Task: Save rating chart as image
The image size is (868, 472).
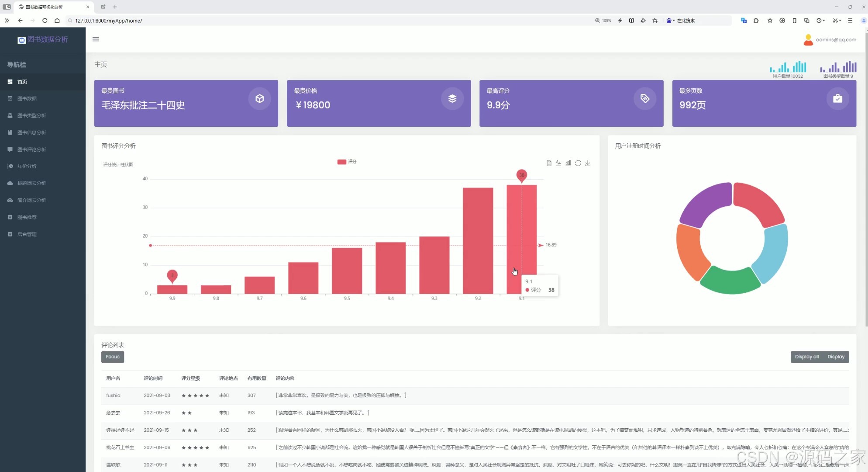Action: pos(588,163)
